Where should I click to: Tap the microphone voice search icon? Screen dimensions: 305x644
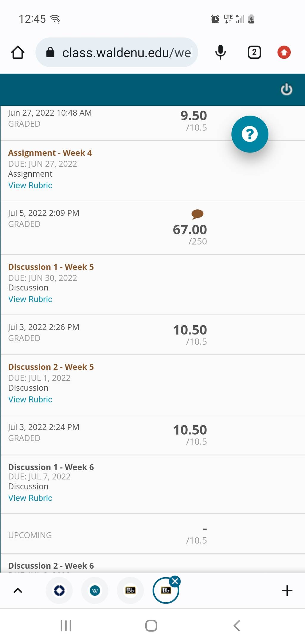point(220,52)
